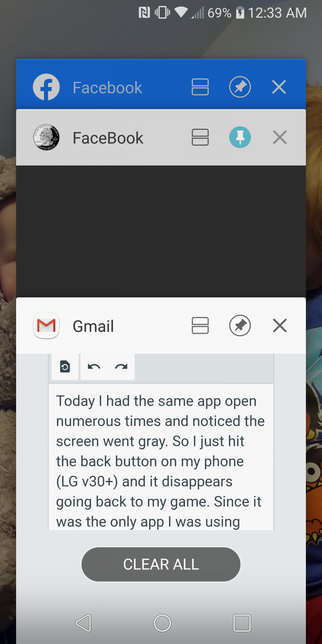Click the restore draft icon in Gmail preview
Screen dimensions: 322x644
pos(65,366)
